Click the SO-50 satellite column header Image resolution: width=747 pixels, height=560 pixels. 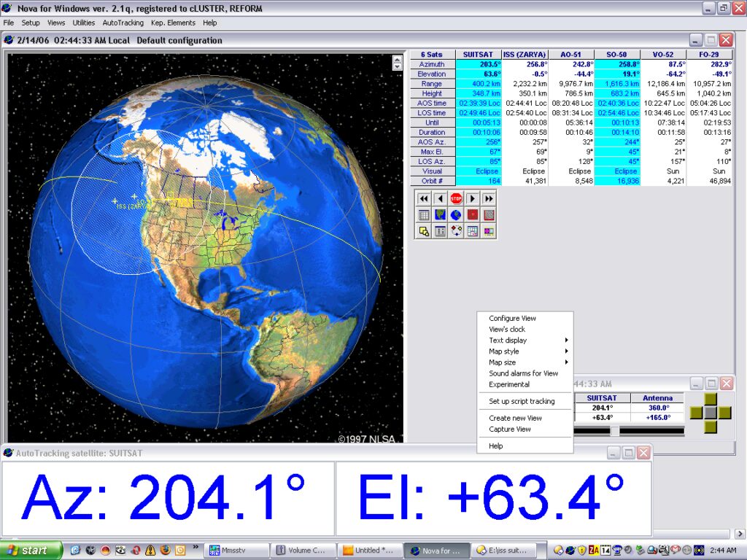pos(617,55)
